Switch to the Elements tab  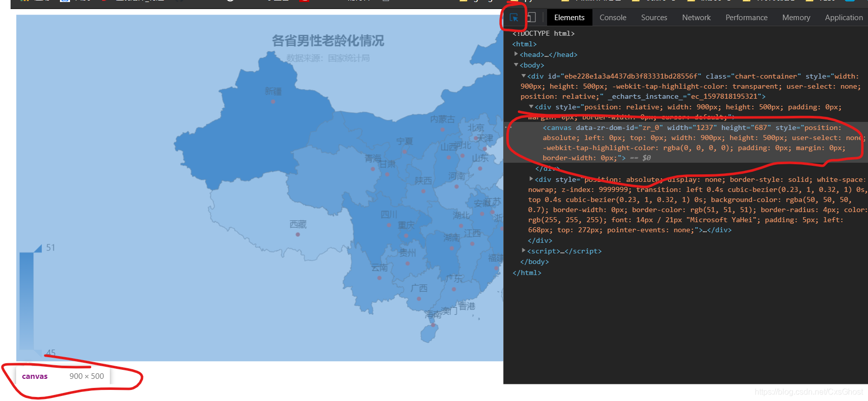569,18
